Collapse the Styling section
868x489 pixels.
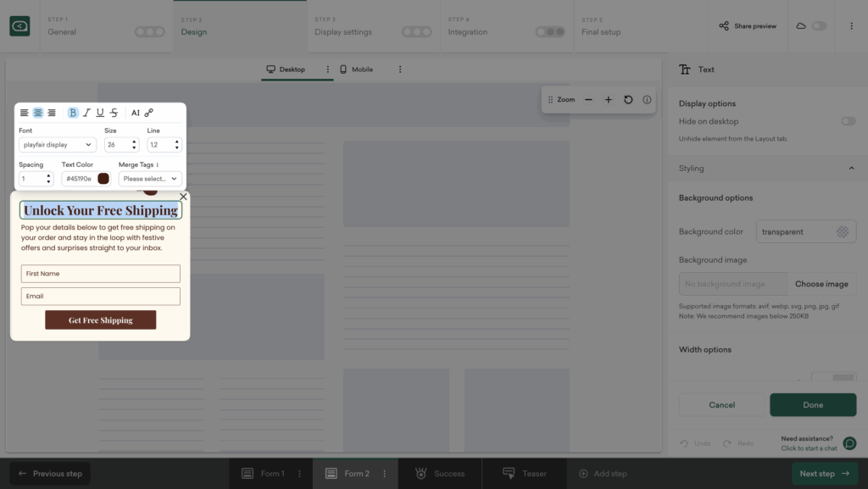851,169
